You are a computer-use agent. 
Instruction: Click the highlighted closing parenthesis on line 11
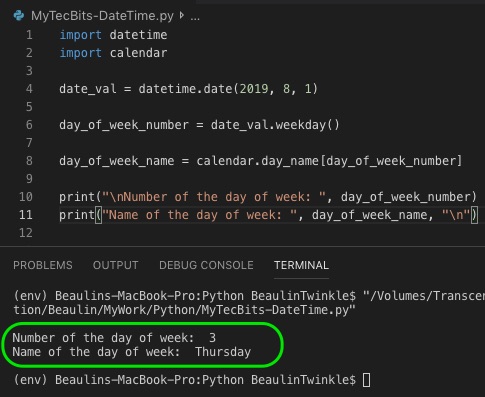click(x=474, y=215)
